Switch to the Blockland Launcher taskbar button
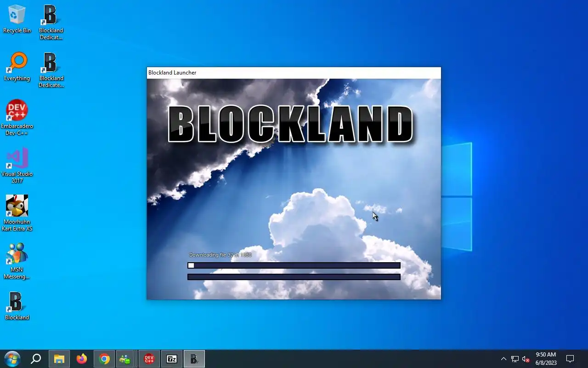 (x=194, y=359)
